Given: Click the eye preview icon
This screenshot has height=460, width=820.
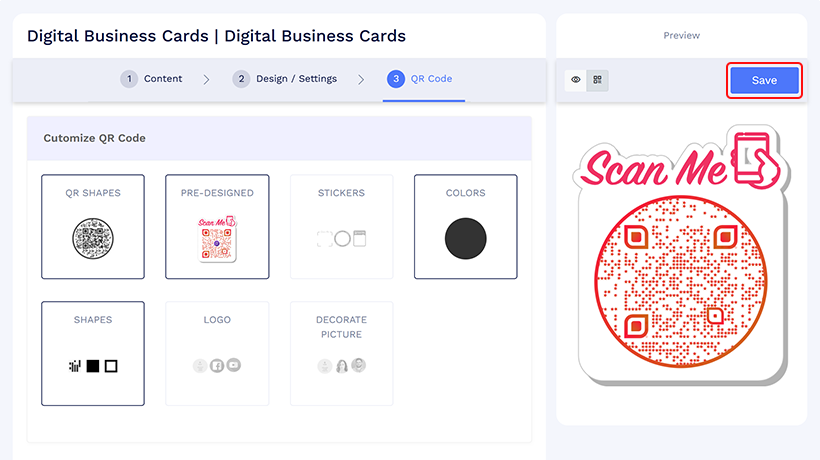Looking at the screenshot, I should point(576,80).
